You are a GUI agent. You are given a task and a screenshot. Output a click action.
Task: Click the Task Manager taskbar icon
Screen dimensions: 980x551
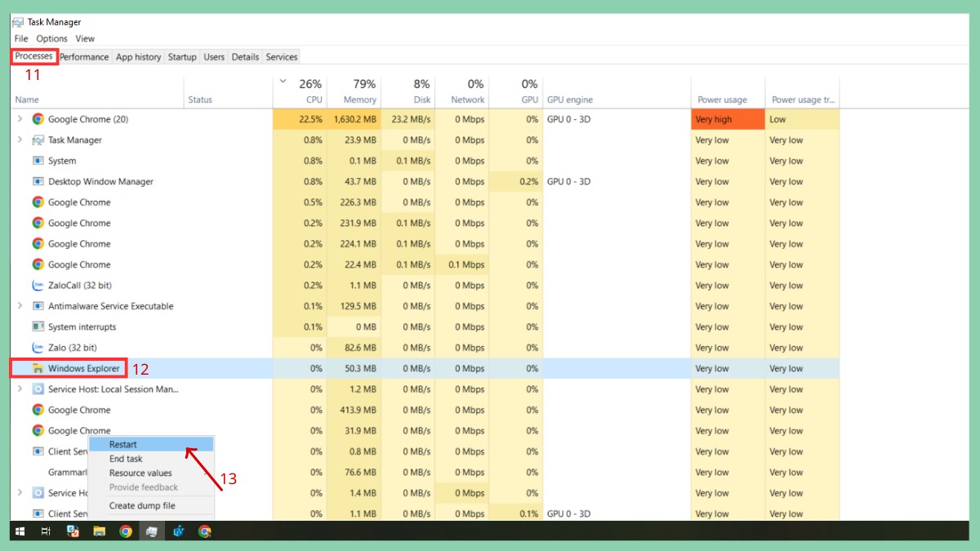click(154, 531)
